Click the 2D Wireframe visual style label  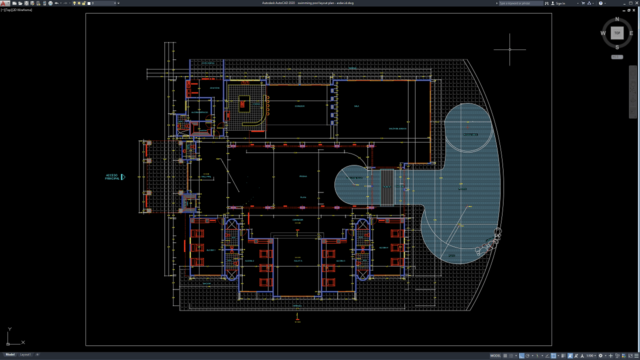point(21,10)
